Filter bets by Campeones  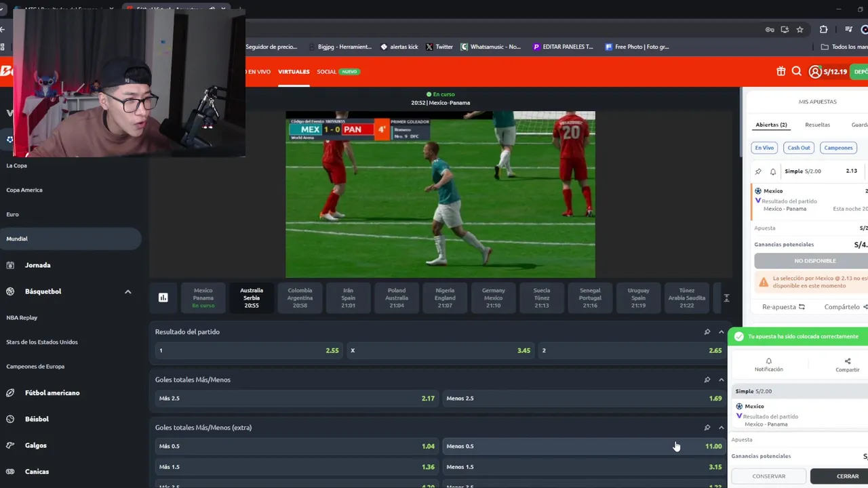[838, 148]
